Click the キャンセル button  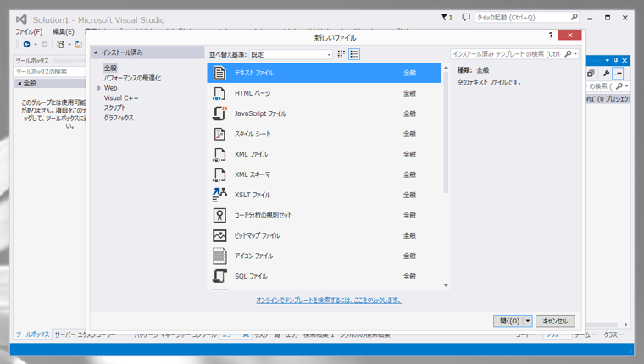pyautogui.click(x=555, y=321)
